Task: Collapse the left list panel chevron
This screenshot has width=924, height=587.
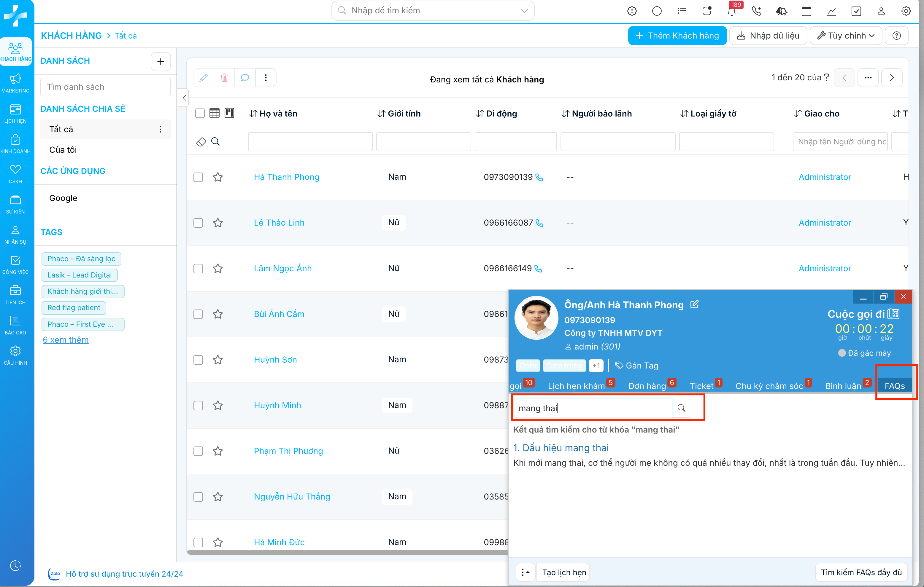Action: click(184, 98)
